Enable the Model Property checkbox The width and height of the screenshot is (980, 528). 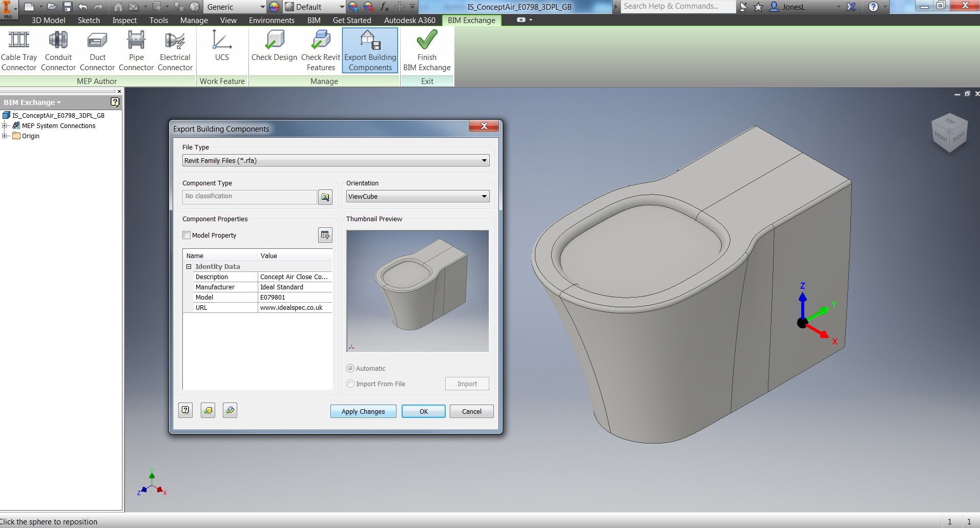(x=186, y=235)
